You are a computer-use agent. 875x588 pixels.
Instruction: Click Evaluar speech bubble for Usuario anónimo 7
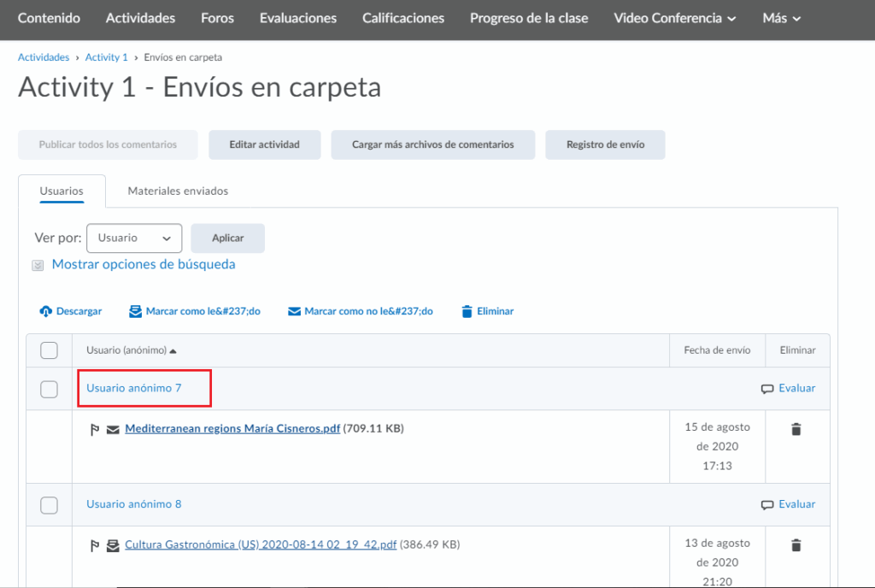coord(767,389)
